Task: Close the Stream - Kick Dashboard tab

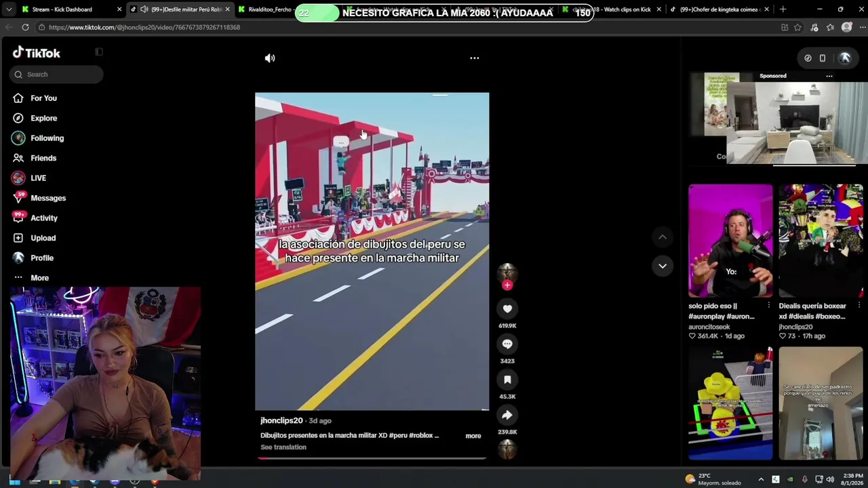Action: (x=119, y=9)
